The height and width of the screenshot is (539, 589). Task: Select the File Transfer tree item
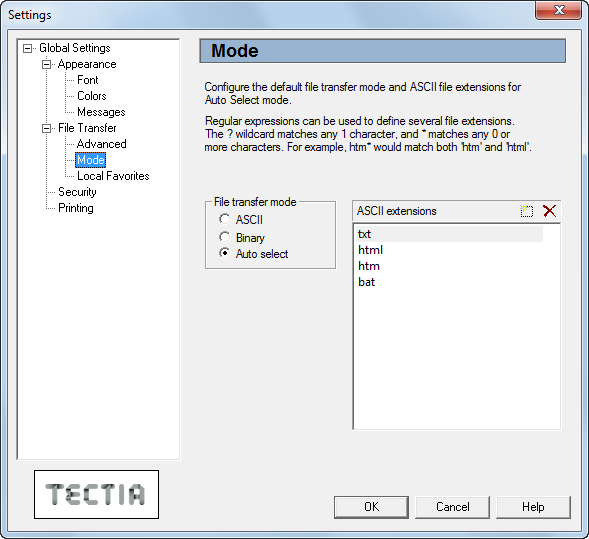87,128
